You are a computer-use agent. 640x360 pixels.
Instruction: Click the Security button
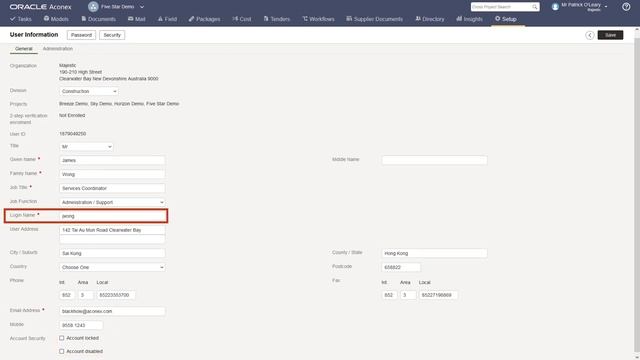click(112, 35)
